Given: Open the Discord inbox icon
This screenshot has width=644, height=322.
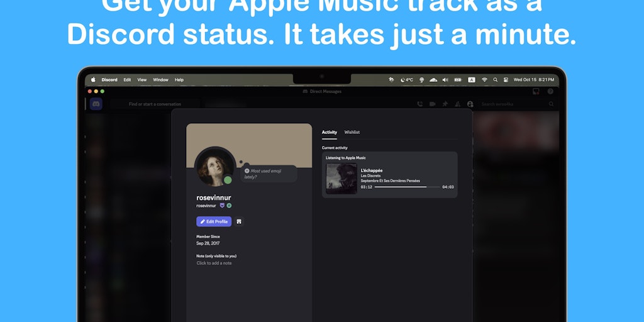Looking at the screenshot, I should click(536, 92).
